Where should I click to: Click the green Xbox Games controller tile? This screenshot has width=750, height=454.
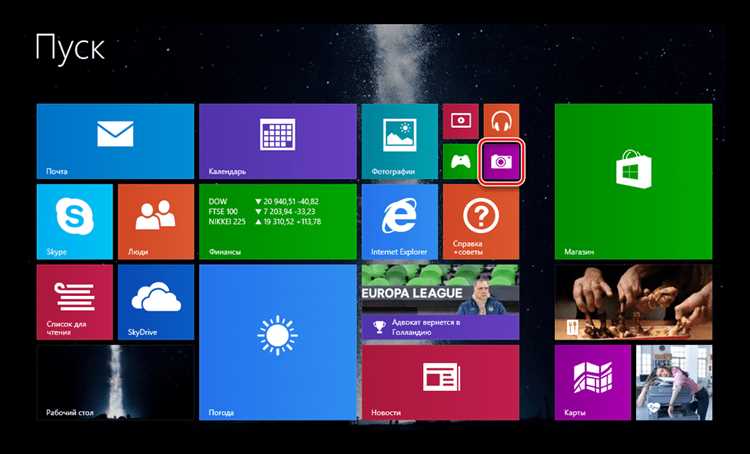(460, 161)
